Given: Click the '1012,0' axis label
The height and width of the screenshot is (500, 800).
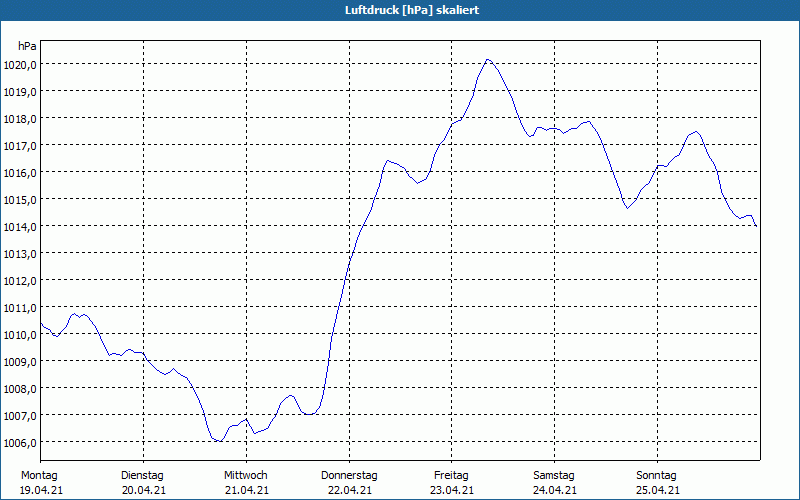Looking at the screenshot, I should [x=20, y=281].
